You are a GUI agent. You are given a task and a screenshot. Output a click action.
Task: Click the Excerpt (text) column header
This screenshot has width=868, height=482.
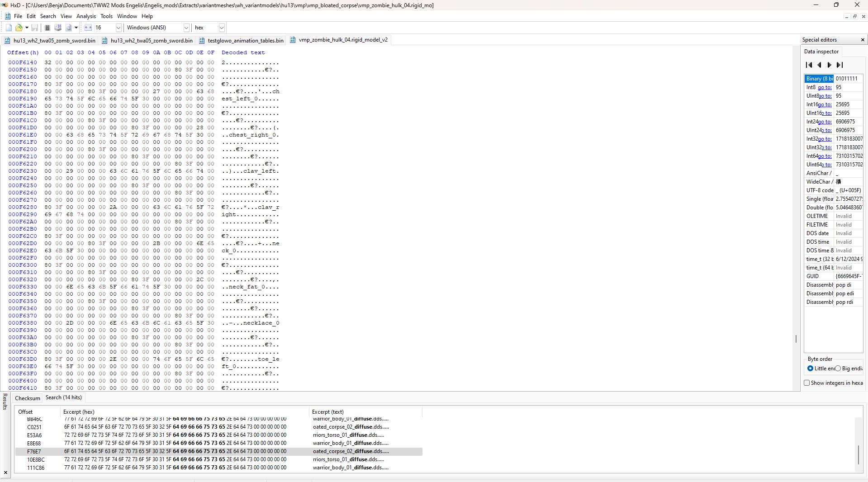365,412
